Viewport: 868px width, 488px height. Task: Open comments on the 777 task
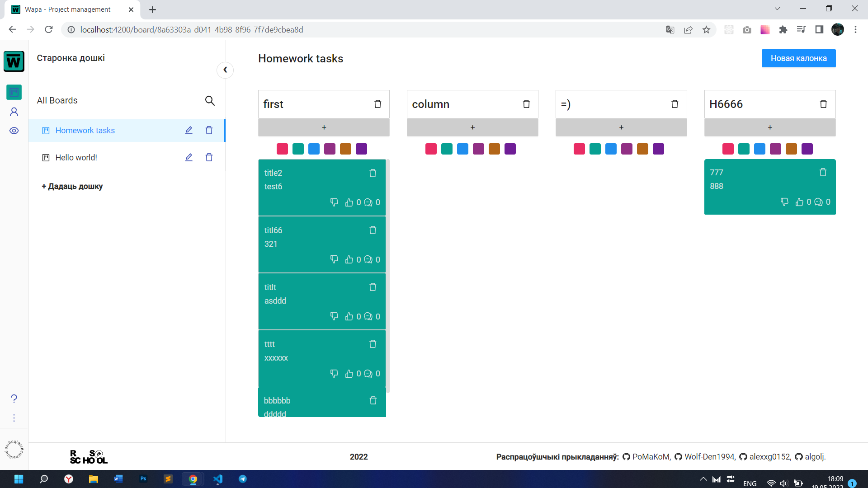tap(818, 202)
